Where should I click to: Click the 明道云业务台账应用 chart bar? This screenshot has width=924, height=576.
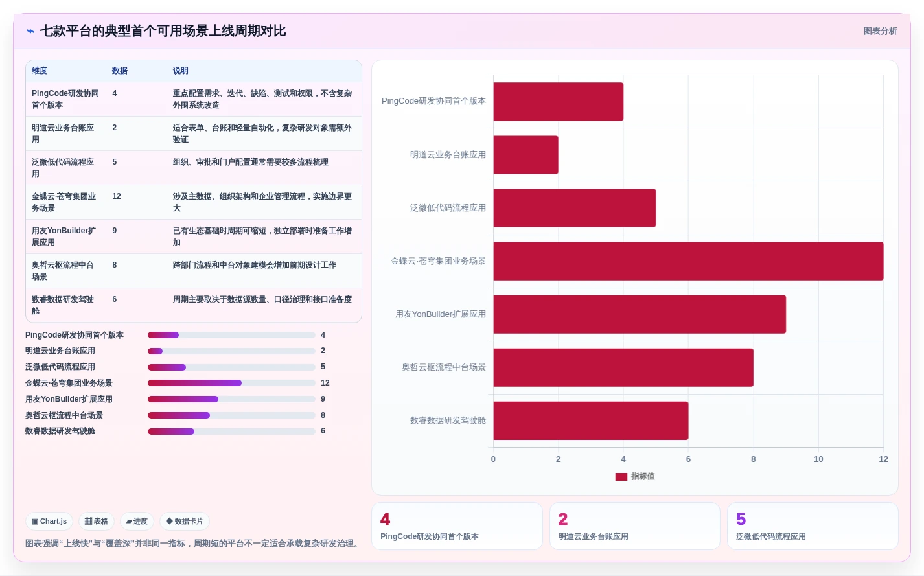point(526,155)
